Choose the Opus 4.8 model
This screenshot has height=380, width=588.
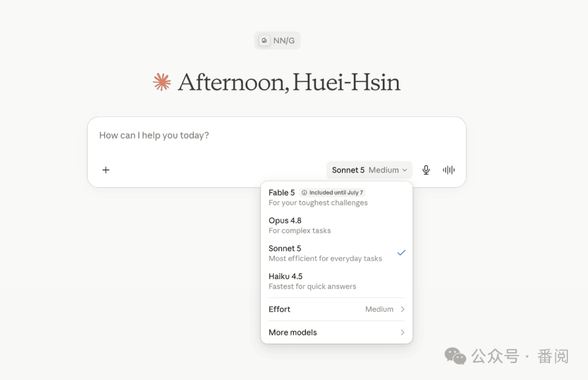pos(336,225)
